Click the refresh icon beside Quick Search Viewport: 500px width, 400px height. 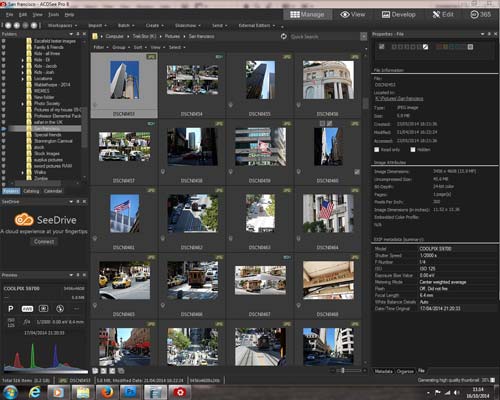click(x=284, y=36)
